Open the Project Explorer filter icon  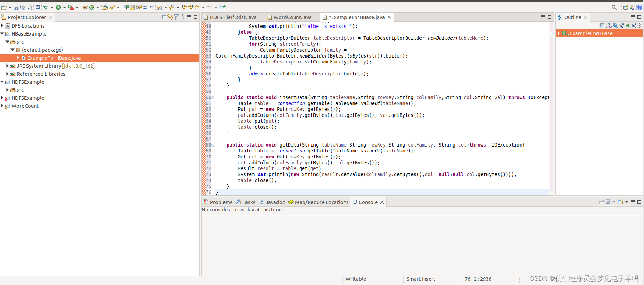176,17
